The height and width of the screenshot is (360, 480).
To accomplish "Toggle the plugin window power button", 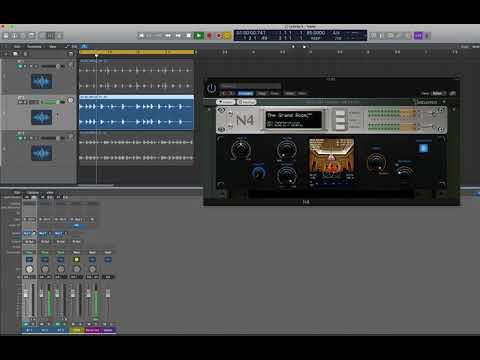I will 212,88.
